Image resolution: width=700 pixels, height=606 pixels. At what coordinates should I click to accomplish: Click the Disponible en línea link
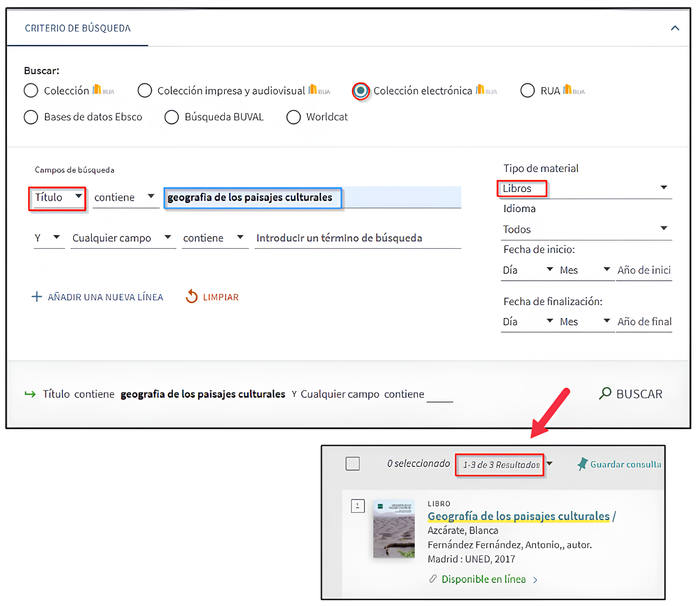click(483, 579)
